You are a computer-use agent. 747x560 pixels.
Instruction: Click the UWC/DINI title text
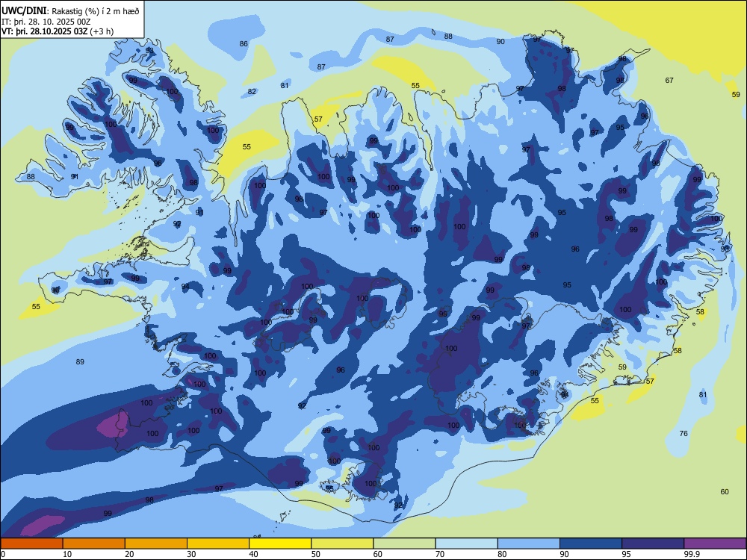(24, 11)
